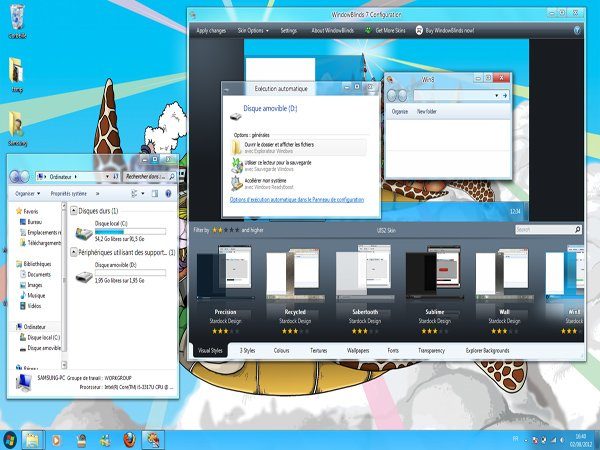Launch Windows Media Player from the taskbar
Image resolution: width=600 pixels, height=450 pixels.
point(56,440)
